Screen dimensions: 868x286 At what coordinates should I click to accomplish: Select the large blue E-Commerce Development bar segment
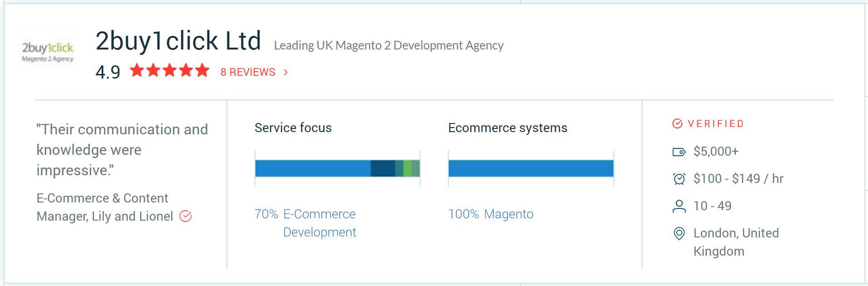313,168
